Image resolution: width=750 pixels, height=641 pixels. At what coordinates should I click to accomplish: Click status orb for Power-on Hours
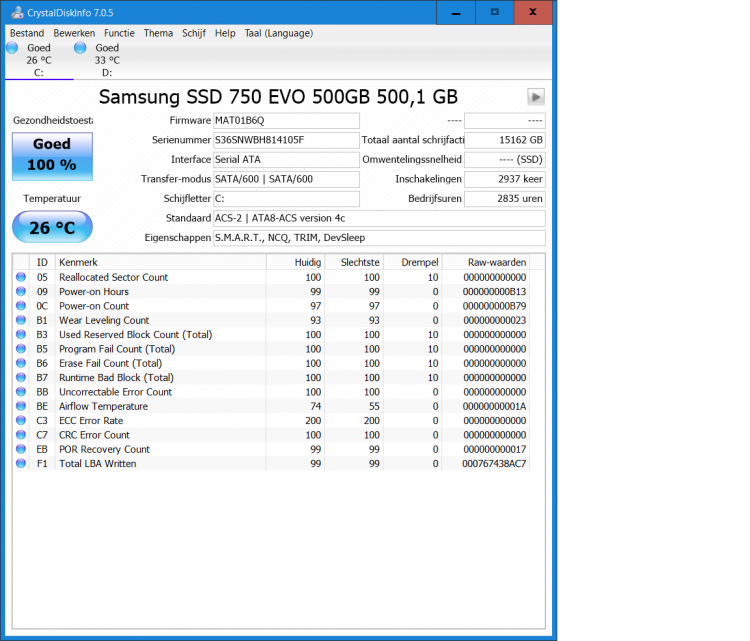point(20,292)
